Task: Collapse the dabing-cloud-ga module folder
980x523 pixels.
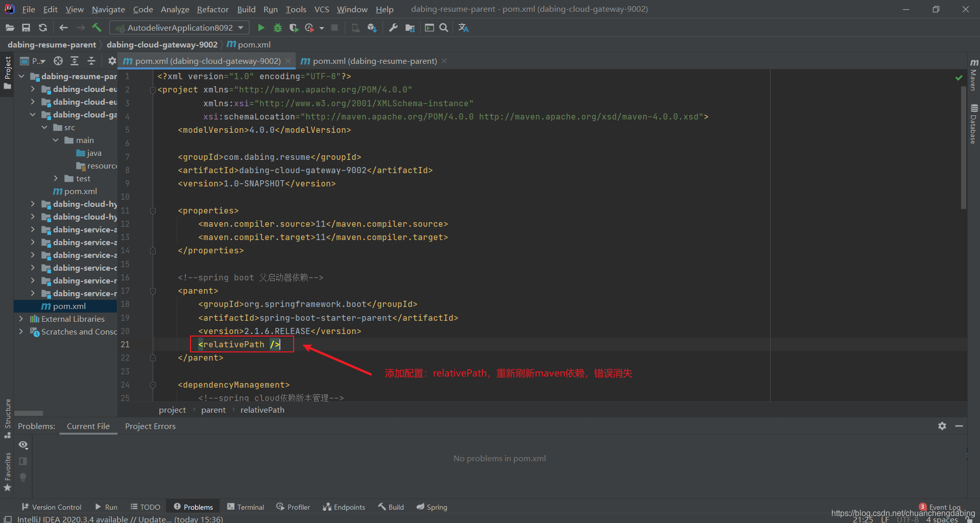Action: 33,114
